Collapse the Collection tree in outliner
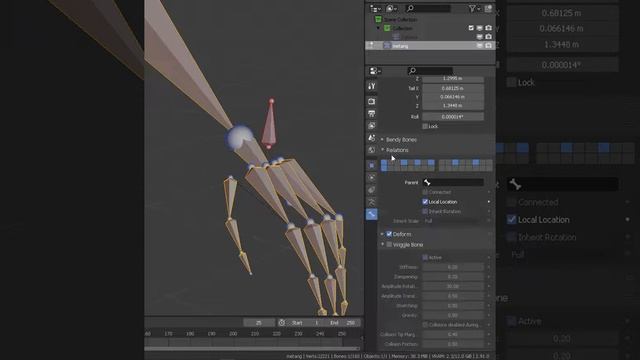Image resolution: width=640 pixels, height=360 pixels. (x=378, y=28)
